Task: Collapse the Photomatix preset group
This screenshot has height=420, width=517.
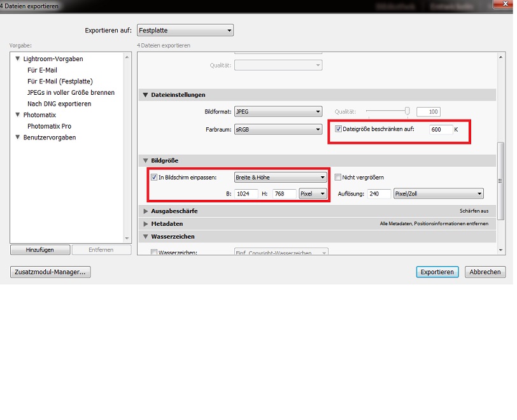Action: click(x=17, y=115)
